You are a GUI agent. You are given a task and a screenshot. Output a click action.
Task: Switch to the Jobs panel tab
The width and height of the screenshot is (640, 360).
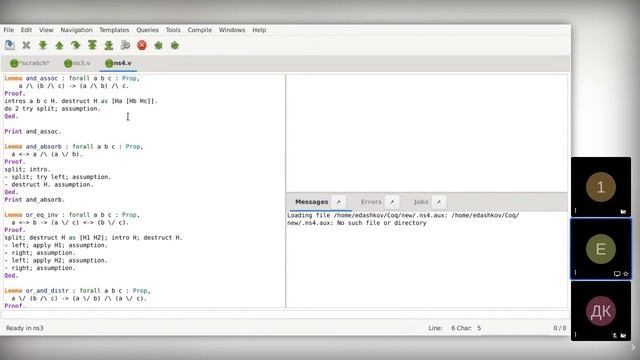(x=421, y=202)
